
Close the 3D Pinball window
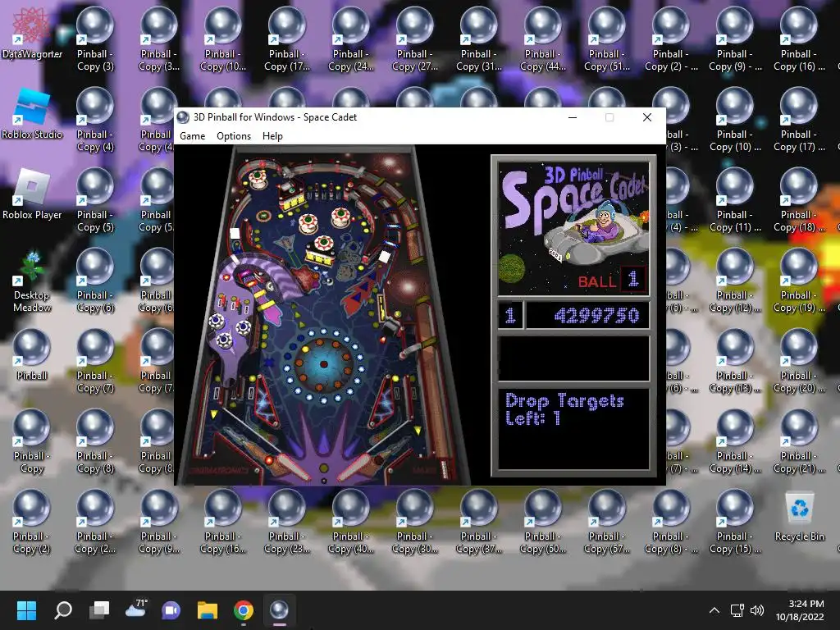pos(647,117)
